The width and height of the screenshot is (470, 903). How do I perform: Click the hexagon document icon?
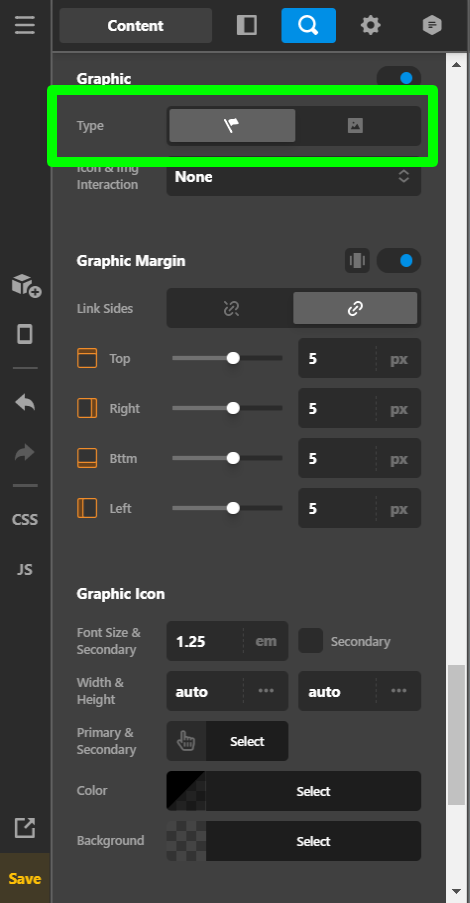[x=432, y=25]
